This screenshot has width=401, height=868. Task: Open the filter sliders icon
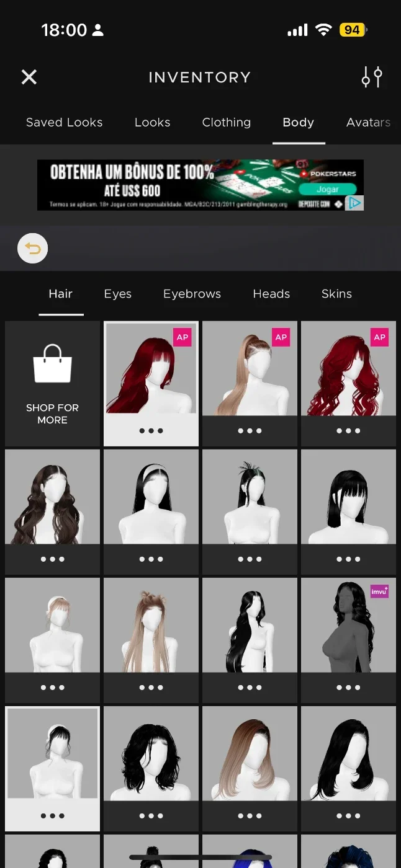371,77
